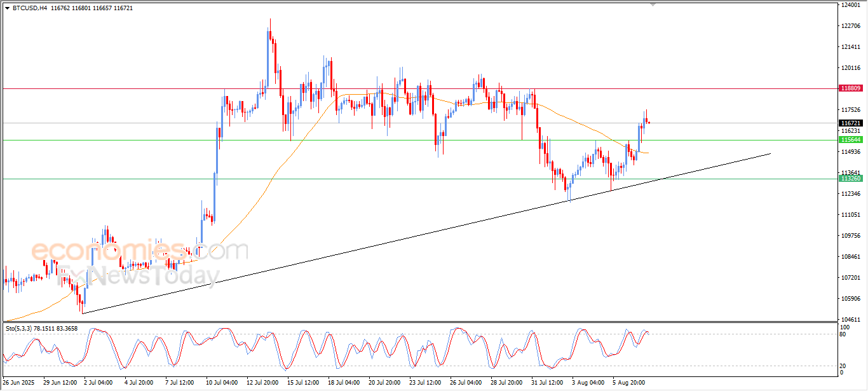Click the open value 116762 in header
Image resolution: width=868 pixels, height=391 pixels.
click(60, 8)
